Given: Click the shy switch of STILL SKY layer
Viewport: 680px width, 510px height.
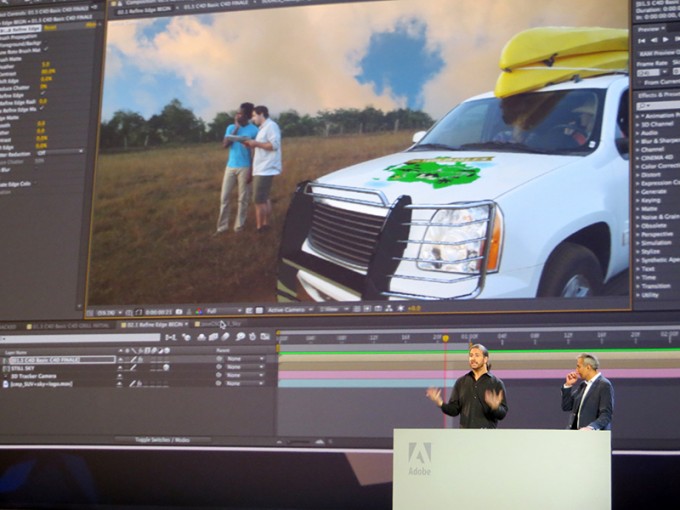Looking at the screenshot, I should pyautogui.click(x=120, y=368).
